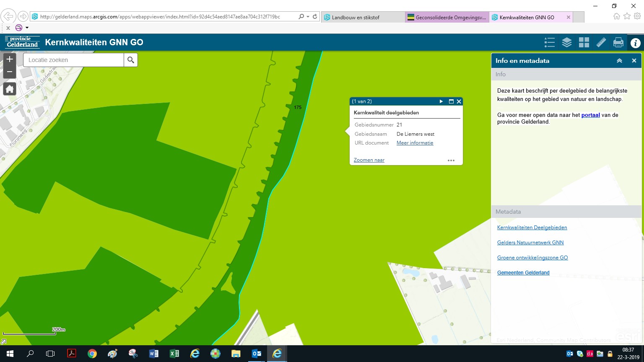
Task: Click the Locatie zoeken search field
Action: tap(74, 60)
